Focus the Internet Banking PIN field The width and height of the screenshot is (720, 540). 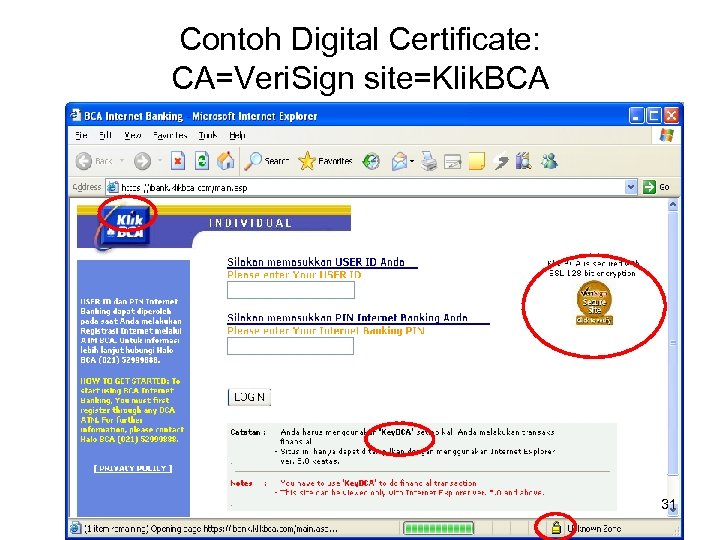(290, 346)
